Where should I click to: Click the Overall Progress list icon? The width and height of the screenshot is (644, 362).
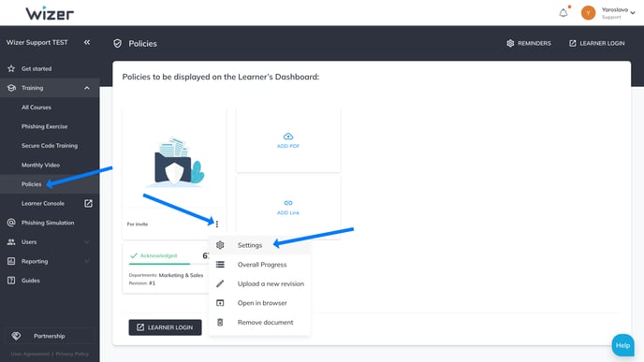(220, 265)
